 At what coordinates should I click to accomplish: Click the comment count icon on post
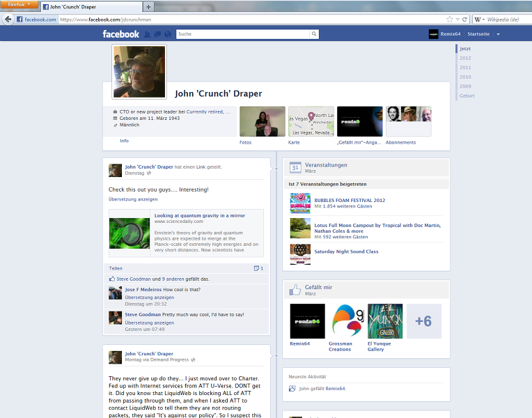point(256,268)
